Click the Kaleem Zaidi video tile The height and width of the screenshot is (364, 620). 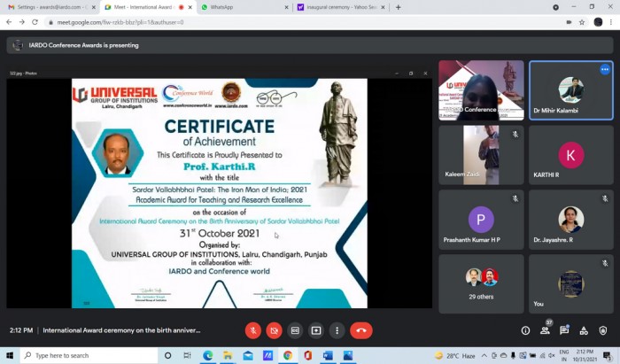482,155
